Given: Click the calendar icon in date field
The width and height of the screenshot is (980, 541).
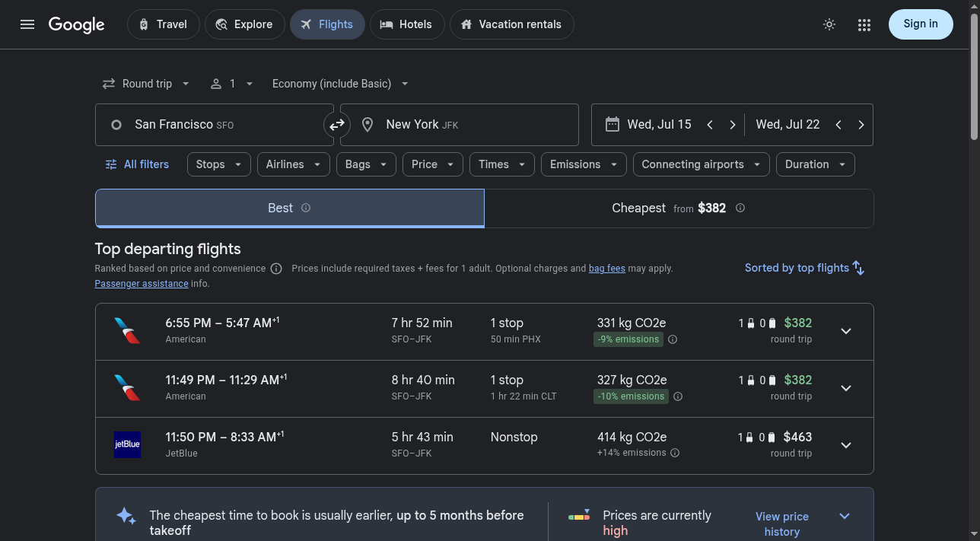Looking at the screenshot, I should click(x=612, y=124).
